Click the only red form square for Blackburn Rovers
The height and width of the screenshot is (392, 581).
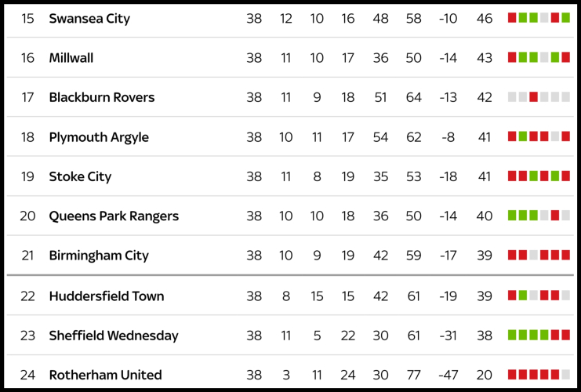coord(533,97)
